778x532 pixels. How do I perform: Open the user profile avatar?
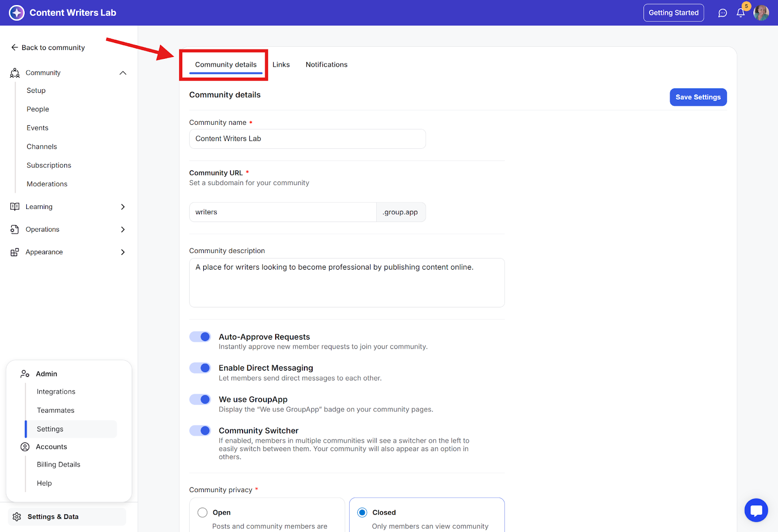761,13
